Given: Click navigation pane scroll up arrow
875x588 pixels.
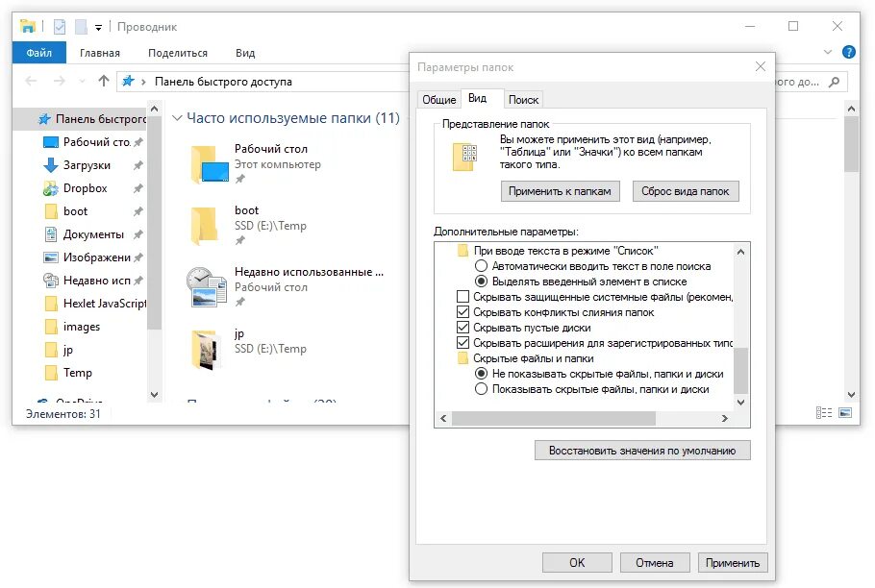Looking at the screenshot, I should 155,109.
